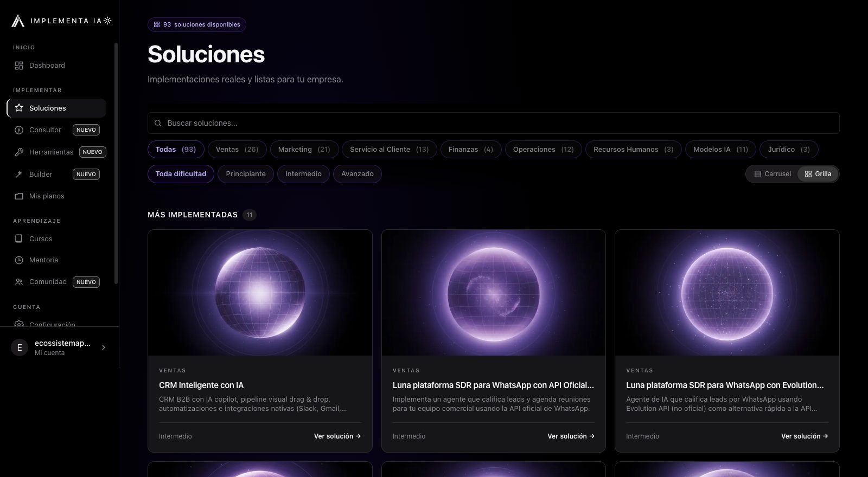The width and height of the screenshot is (868, 477).
Task: Click Ver solución for Luna API Oficial
Action: [571, 436]
